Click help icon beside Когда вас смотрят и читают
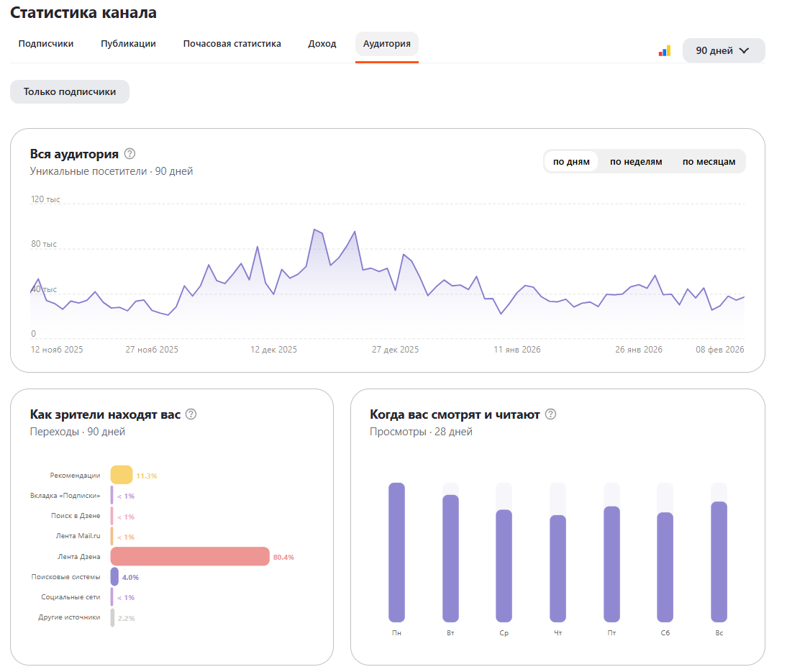Screen dimensions: 787x672 pyautogui.click(x=550, y=414)
